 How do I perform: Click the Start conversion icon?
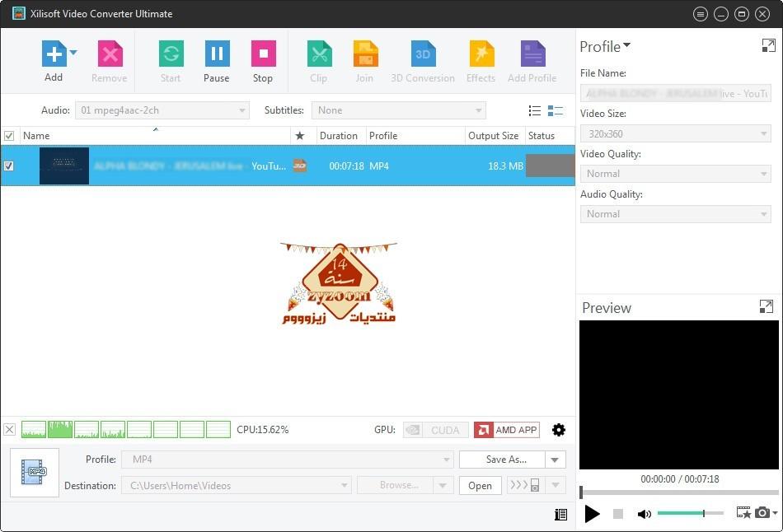(171, 54)
